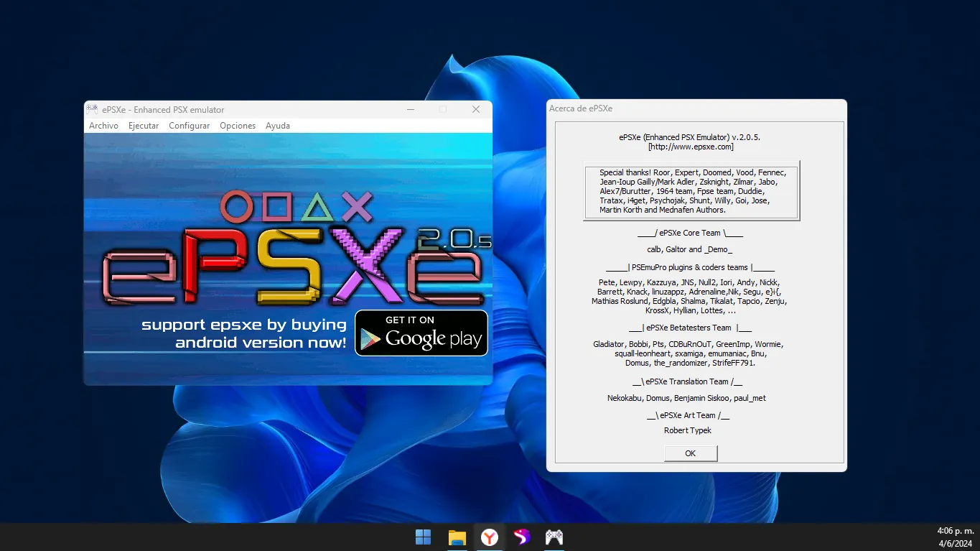Open the Configurar menu
This screenshot has width=980, height=551.
190,126
